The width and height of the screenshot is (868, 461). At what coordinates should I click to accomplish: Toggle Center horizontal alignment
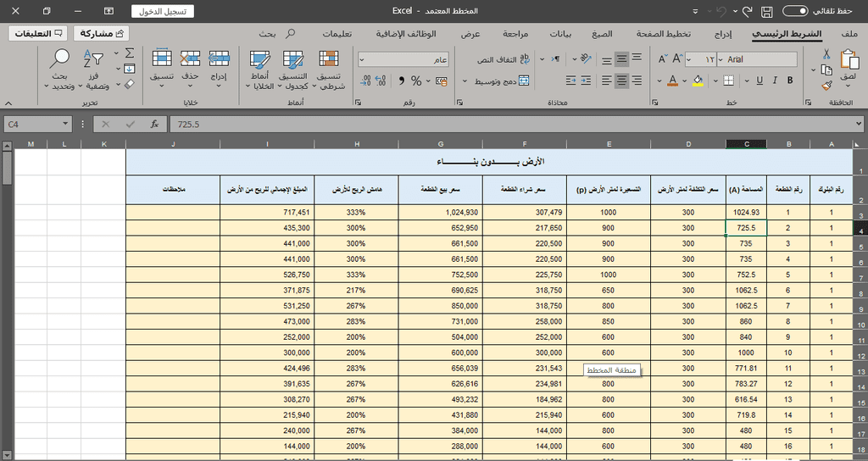pos(621,81)
